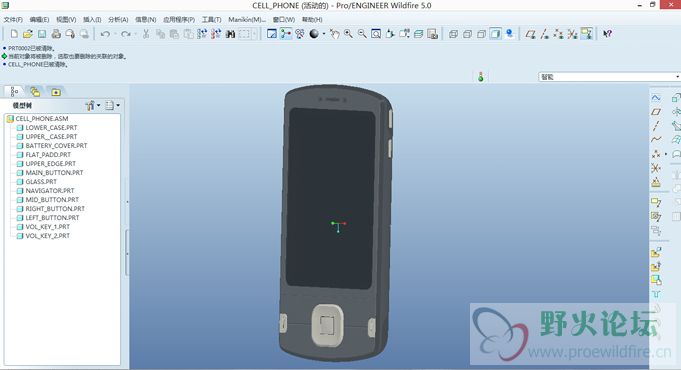This screenshot has width=681, height=370.
Task: Open the 文件(F) menu
Action: point(13,20)
